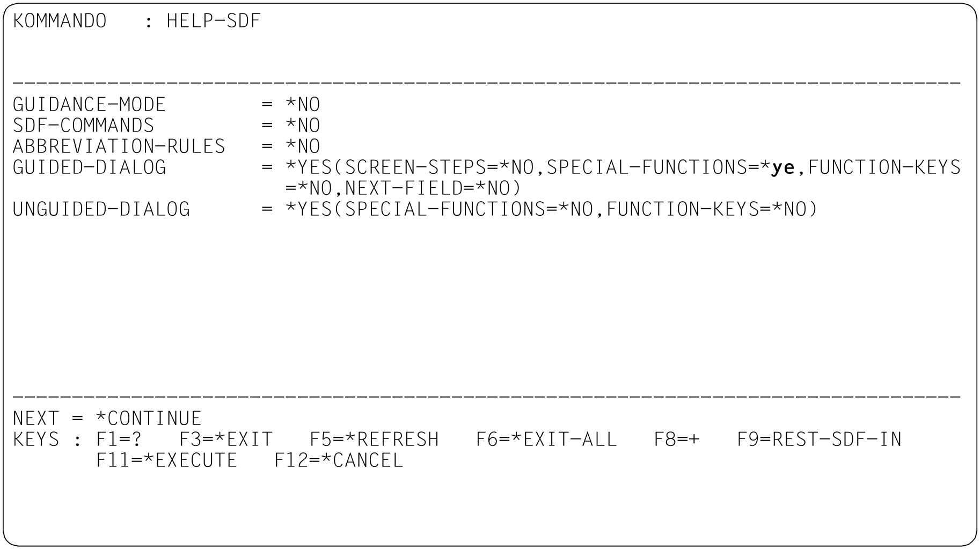Select the SPECIAL-FUNCTIONS=*ye bold entry
This screenshot has width=980, height=549.
(670, 167)
